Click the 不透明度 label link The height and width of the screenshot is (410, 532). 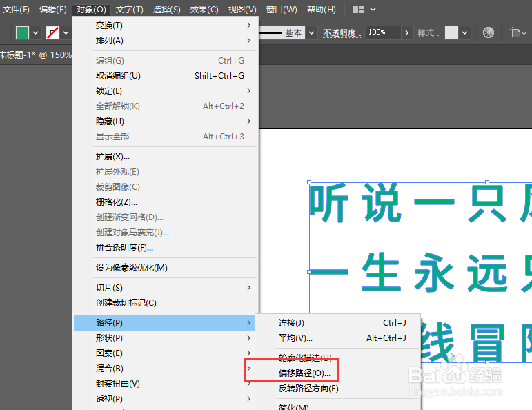342,33
